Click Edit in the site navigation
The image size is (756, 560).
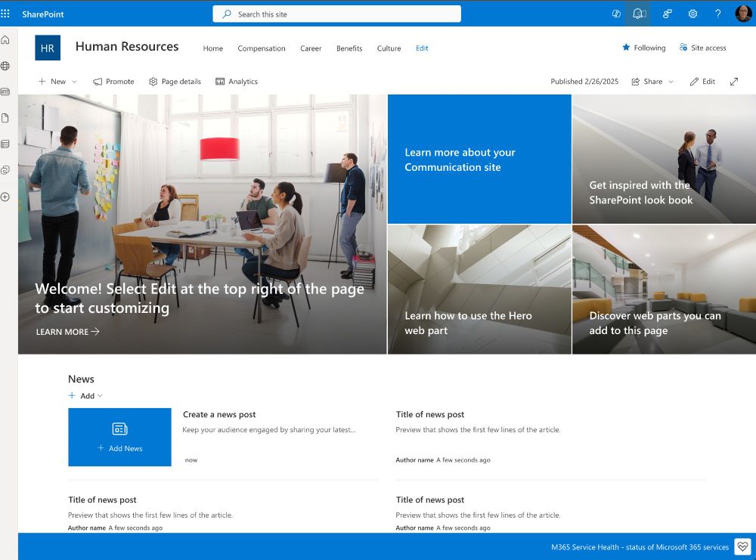tap(422, 48)
